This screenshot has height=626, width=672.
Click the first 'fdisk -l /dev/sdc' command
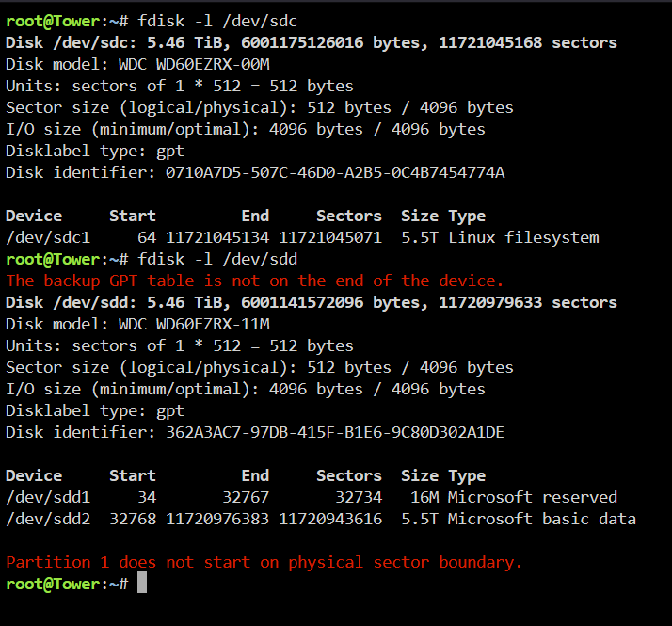pos(217,21)
